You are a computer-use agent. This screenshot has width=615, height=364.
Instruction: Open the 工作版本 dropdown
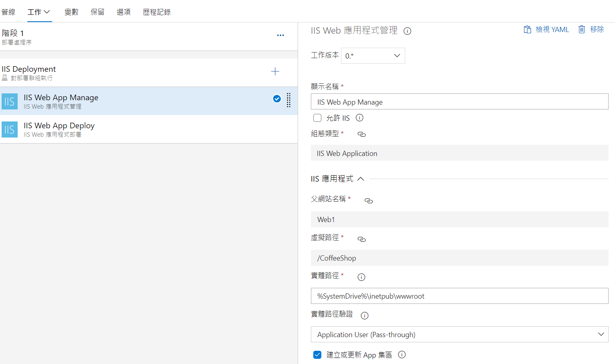click(373, 56)
